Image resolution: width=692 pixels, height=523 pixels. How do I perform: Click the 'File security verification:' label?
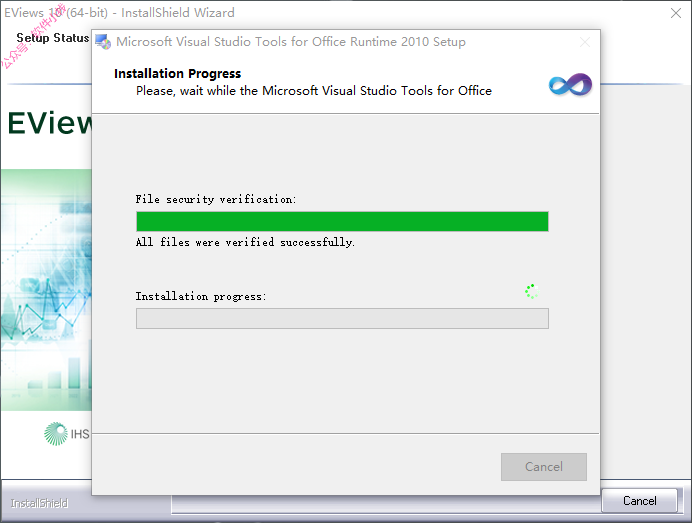(216, 199)
